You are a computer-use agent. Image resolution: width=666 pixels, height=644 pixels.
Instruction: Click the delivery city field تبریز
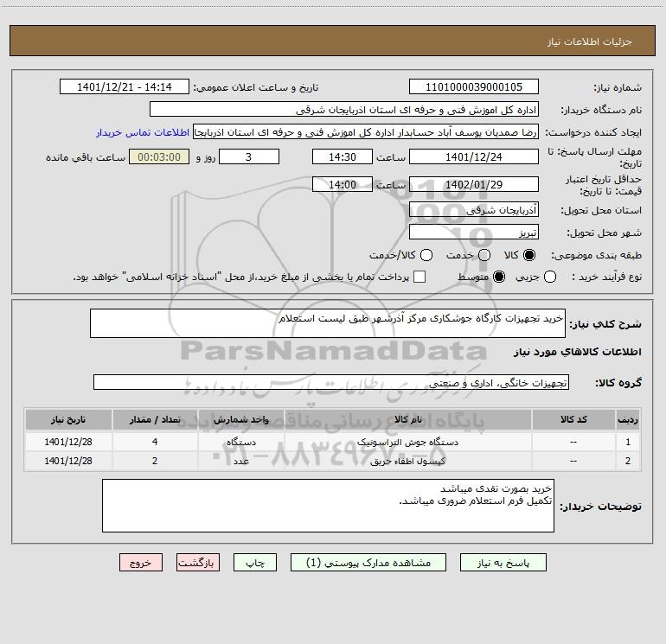pos(474,232)
